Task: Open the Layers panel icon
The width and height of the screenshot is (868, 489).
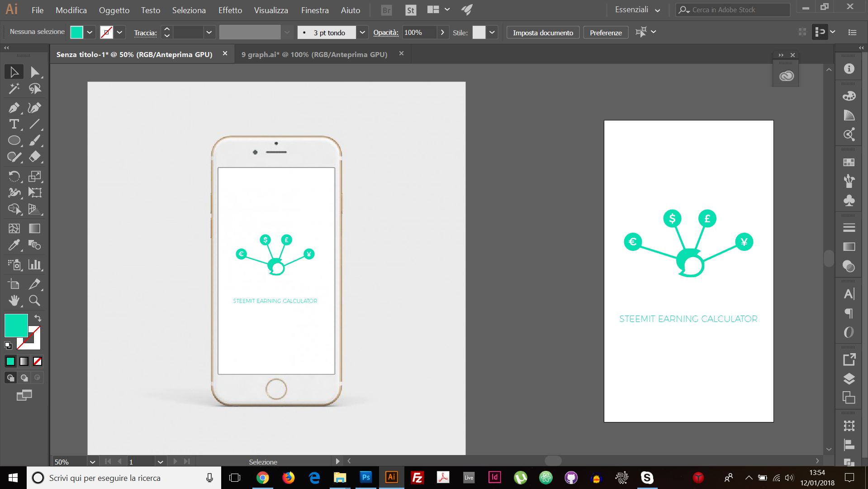Action: point(849,379)
